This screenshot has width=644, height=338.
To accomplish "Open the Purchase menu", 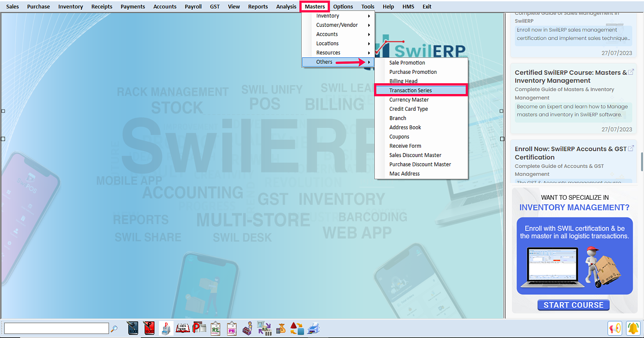I will [39, 6].
